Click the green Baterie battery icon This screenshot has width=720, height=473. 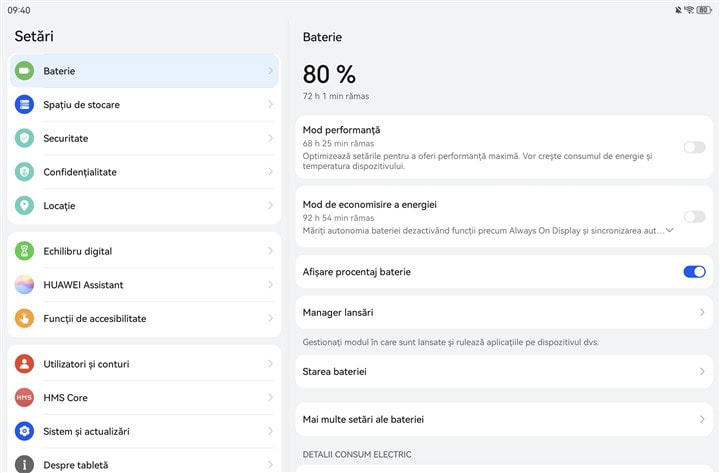tap(24, 71)
